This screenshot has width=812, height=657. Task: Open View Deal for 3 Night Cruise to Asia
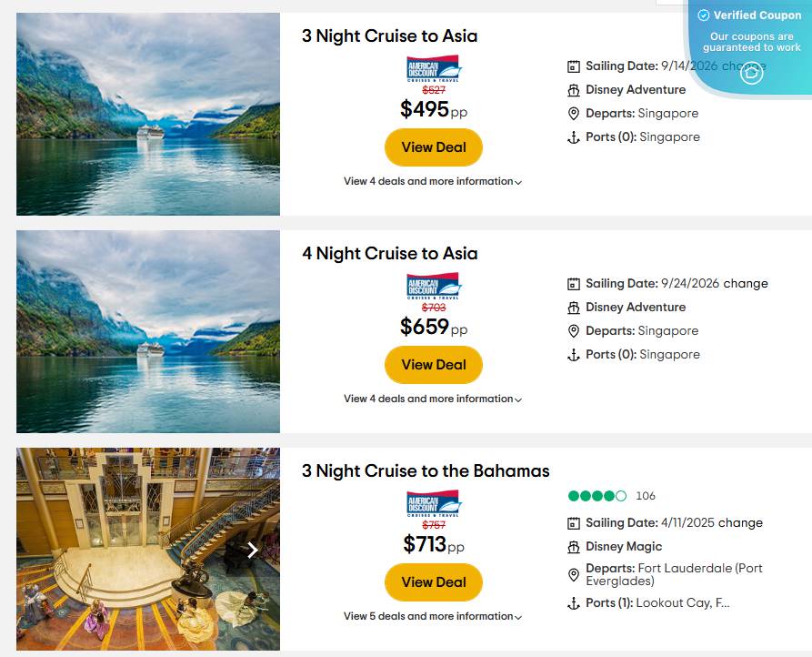pos(434,147)
